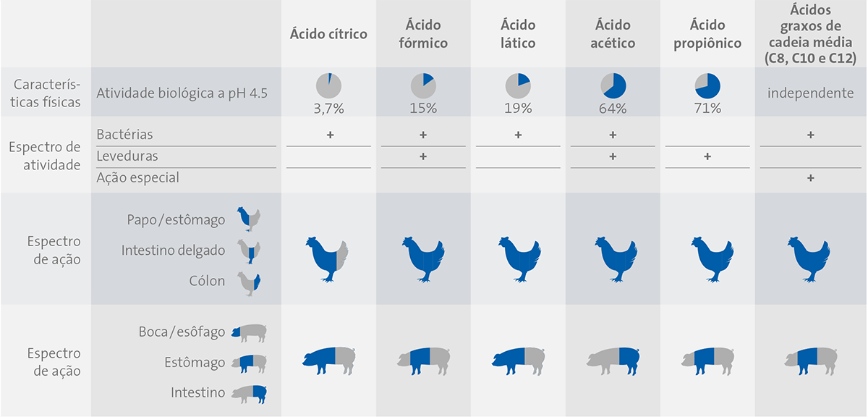Click the Ácido cítrico pie chart icon
868x417 pixels.
coord(328,85)
